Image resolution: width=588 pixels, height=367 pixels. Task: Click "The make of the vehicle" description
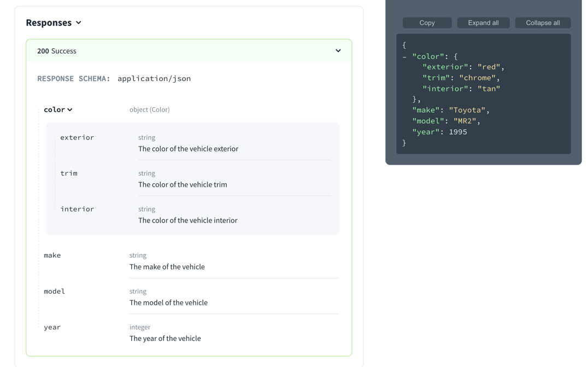tap(167, 267)
